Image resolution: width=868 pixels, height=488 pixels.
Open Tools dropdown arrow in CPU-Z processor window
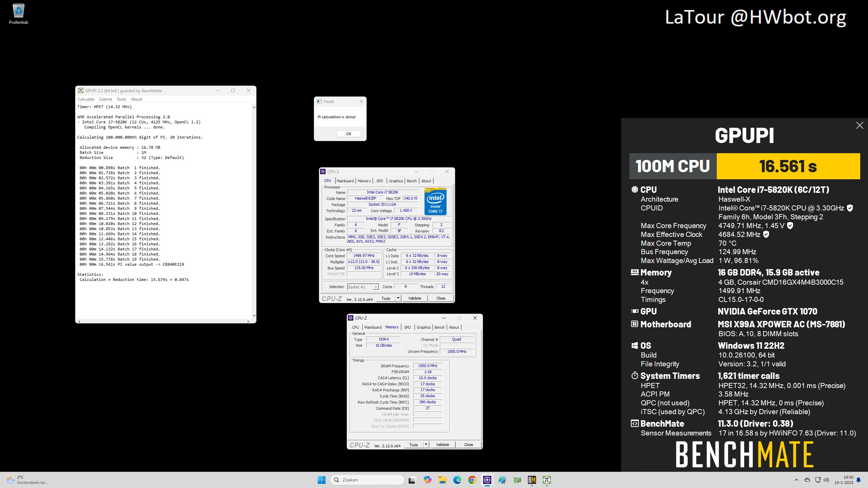pos(398,298)
